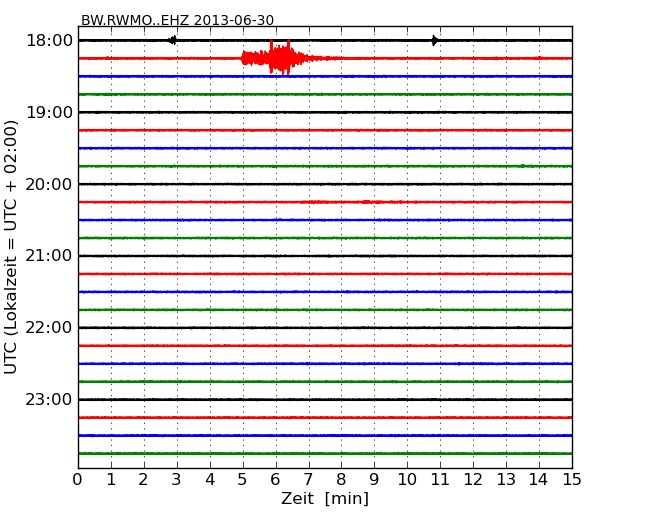Screen dimensions: 650x520
Task: Click x-axis tick label 5
Action: pos(242,480)
